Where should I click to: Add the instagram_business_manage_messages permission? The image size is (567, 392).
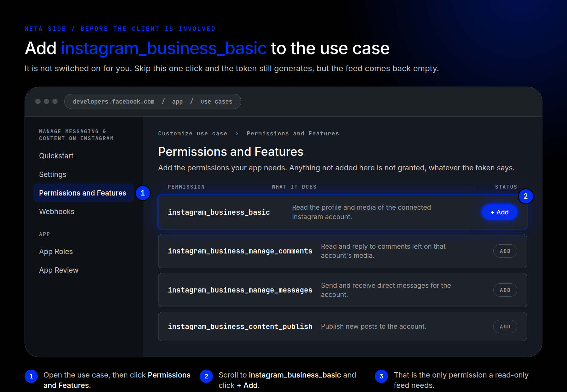[x=505, y=290]
